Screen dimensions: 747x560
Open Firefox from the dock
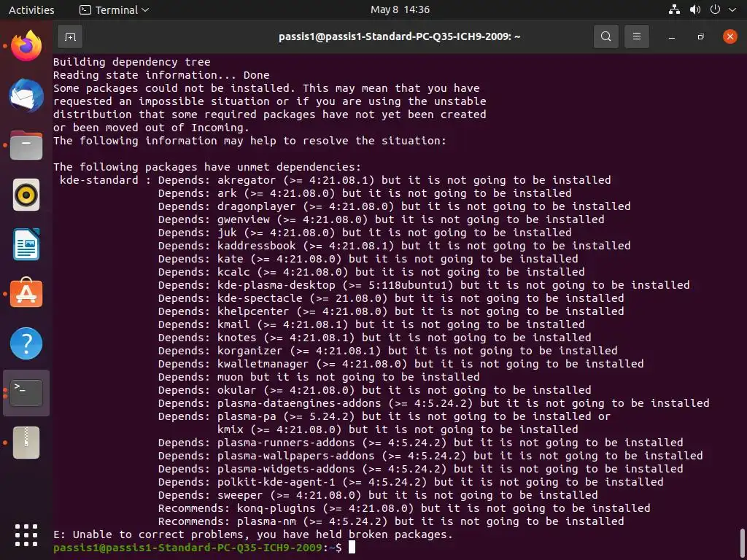pyautogui.click(x=26, y=46)
